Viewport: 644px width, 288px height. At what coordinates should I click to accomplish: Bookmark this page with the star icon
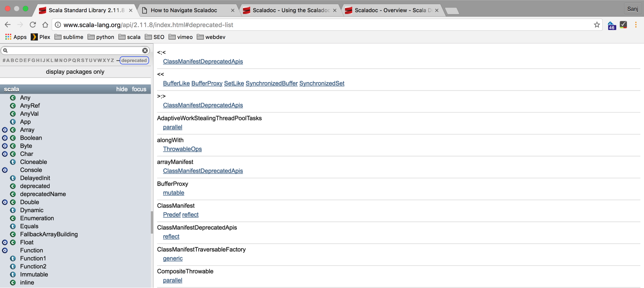[597, 25]
